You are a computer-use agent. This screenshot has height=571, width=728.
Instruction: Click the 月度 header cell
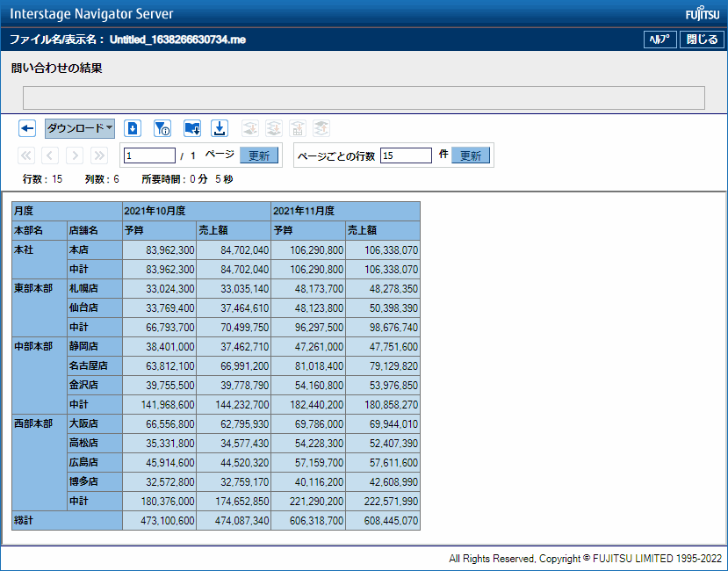pos(67,211)
